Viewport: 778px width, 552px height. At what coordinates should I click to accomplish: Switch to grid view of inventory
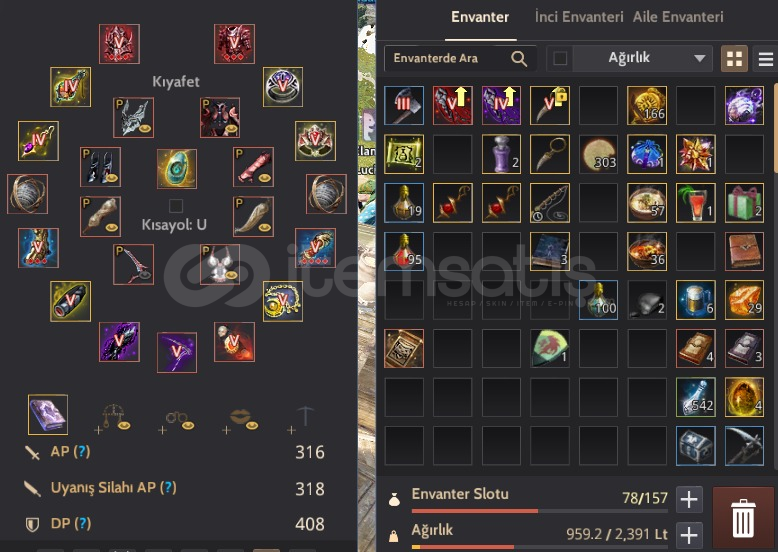point(734,59)
